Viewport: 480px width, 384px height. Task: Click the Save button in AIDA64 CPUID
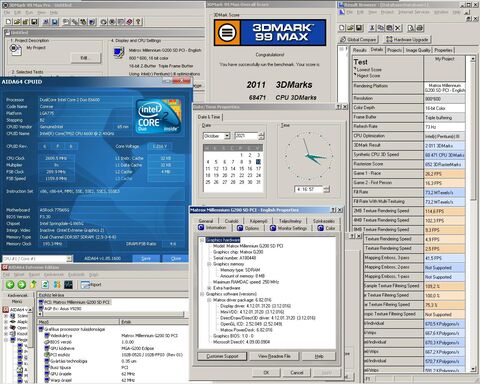146,258
